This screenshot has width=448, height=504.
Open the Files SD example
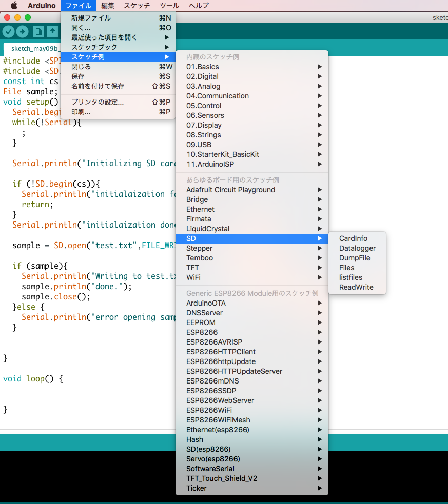pyautogui.click(x=357, y=268)
